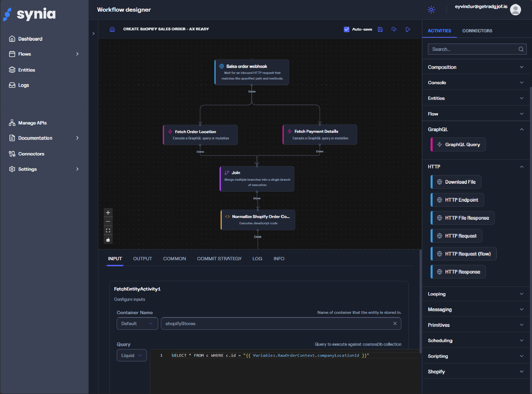532x394 pixels.
Task: Collapse sidebar with arrow toggle
Action: pyautogui.click(x=93, y=34)
